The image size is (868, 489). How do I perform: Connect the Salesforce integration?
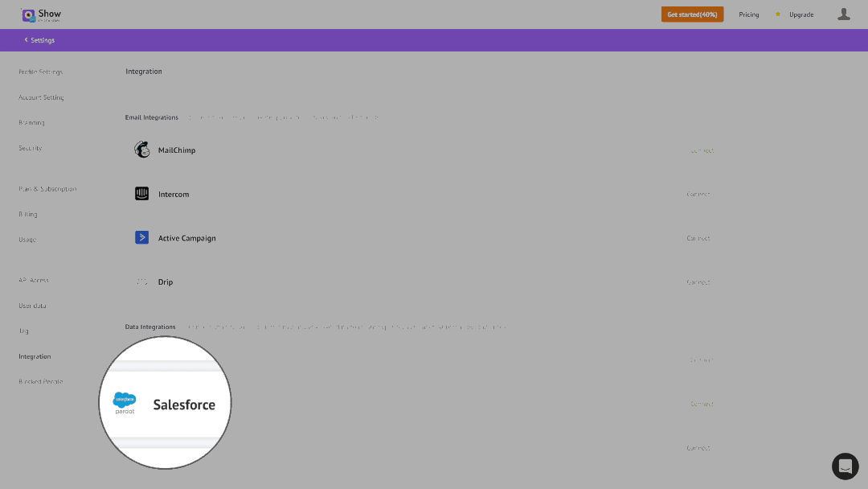click(702, 405)
